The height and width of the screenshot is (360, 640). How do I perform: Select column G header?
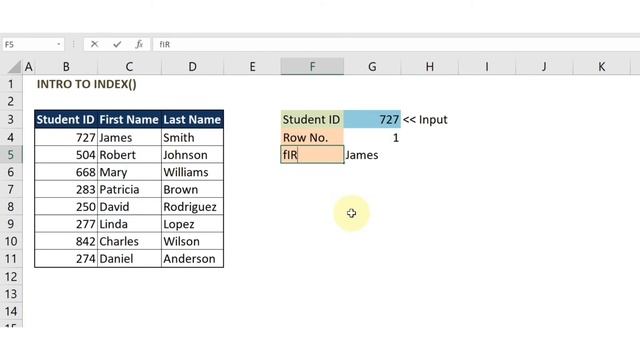[x=372, y=67]
